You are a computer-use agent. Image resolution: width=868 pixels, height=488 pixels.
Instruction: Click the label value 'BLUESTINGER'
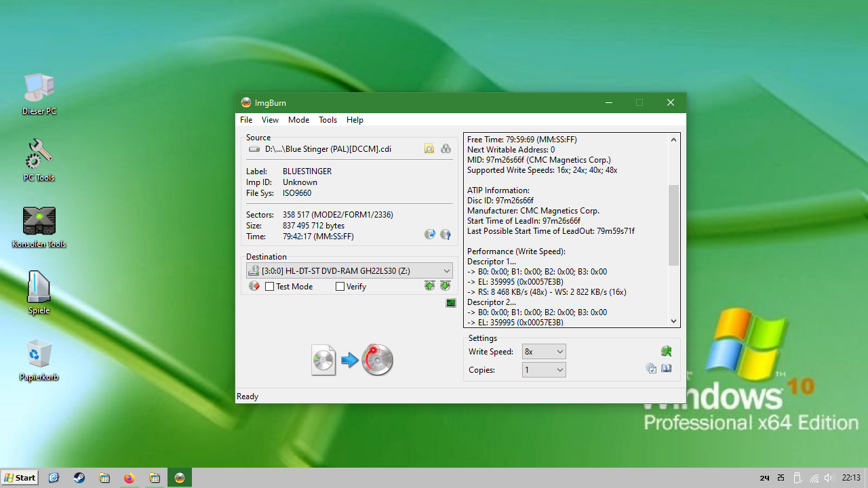[307, 171]
